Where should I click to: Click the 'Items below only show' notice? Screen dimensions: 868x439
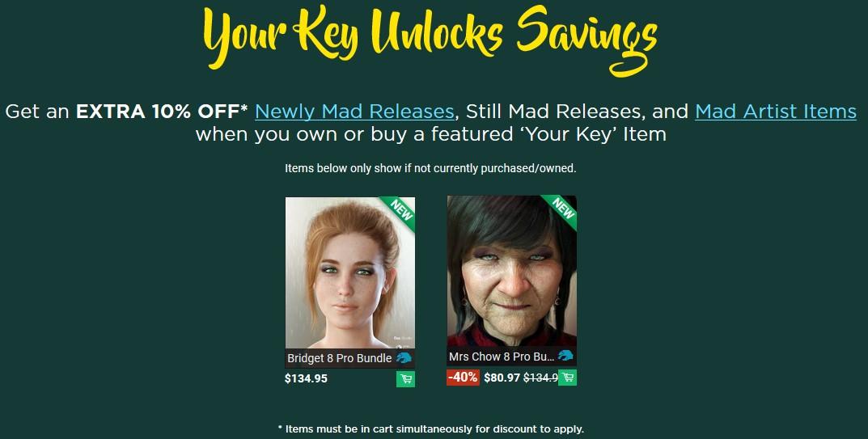430,169
